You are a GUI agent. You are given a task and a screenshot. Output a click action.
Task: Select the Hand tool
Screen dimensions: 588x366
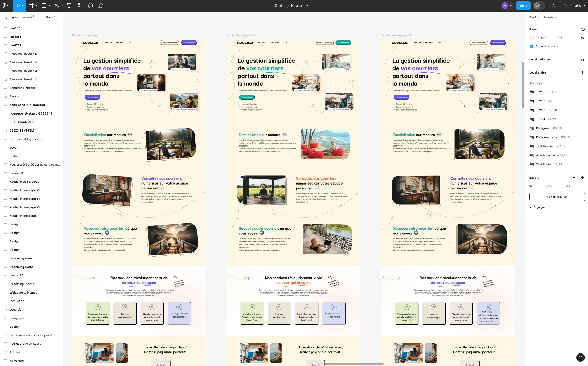coord(91,6)
